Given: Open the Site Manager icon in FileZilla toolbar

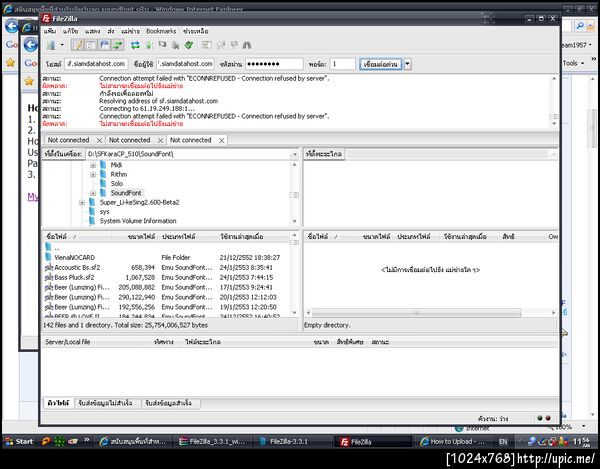Looking at the screenshot, I should tap(51, 45).
